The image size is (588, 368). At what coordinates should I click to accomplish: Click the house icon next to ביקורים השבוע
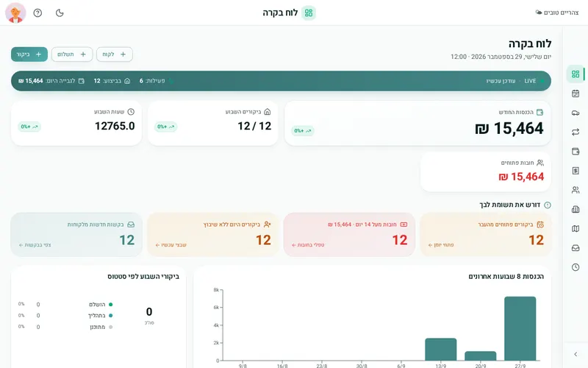(268, 112)
